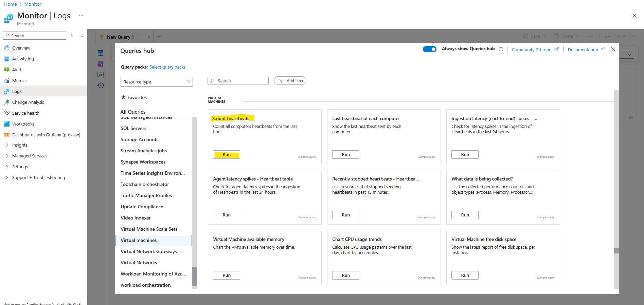Open Overview in the Monitor sidebar
Image resolution: width=644 pixels, height=305 pixels.
tap(21, 48)
